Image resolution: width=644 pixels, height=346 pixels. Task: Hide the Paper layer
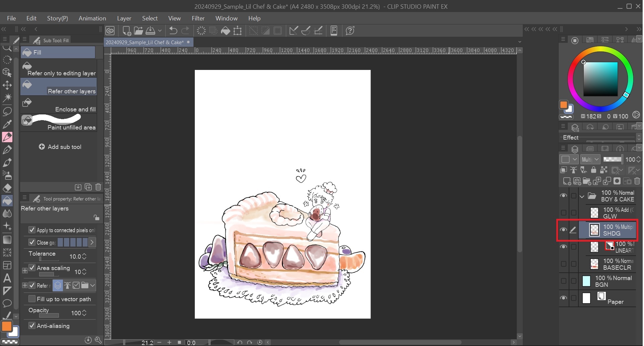(x=564, y=298)
